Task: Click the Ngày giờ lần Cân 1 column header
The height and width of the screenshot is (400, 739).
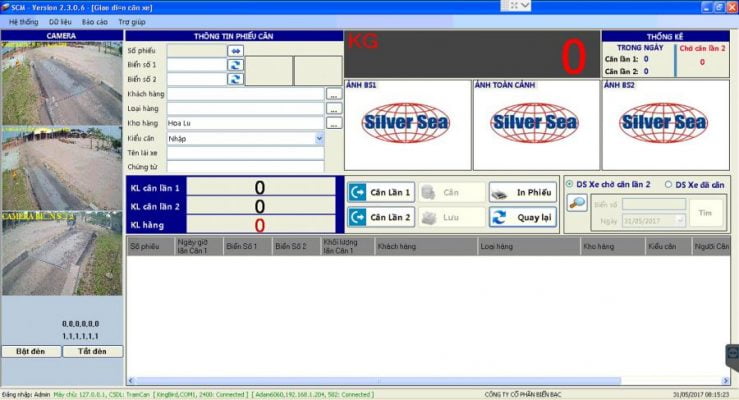Action: (199, 246)
